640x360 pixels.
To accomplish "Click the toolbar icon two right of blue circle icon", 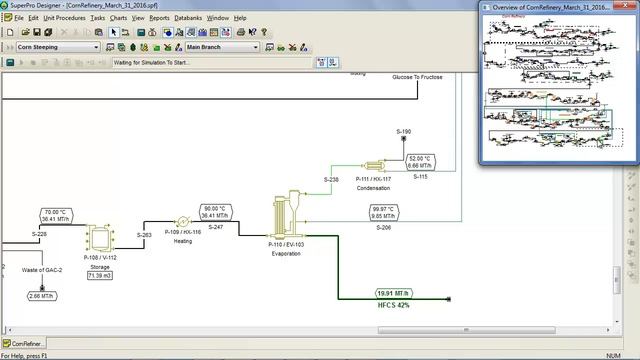I will coord(191,32).
